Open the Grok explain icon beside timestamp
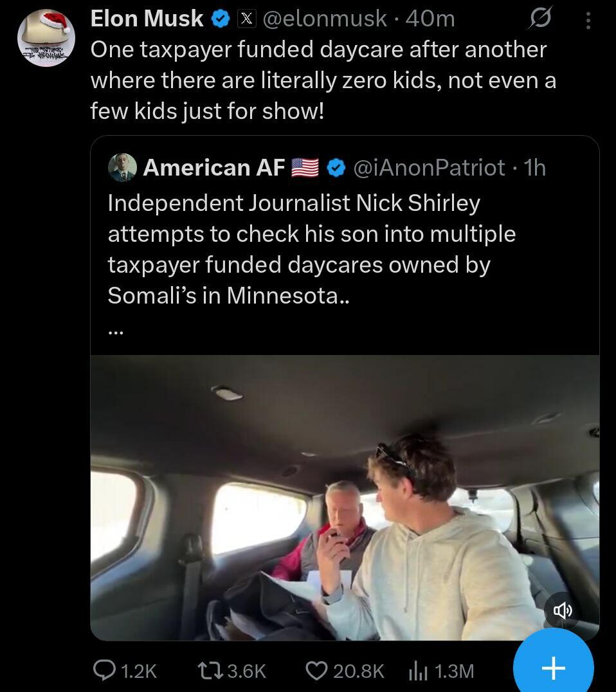Screen dimensions: 616x692 [x=539, y=20]
